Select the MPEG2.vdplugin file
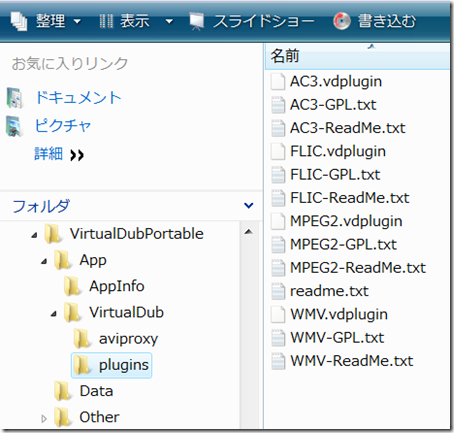454x433 pixels. tap(346, 221)
